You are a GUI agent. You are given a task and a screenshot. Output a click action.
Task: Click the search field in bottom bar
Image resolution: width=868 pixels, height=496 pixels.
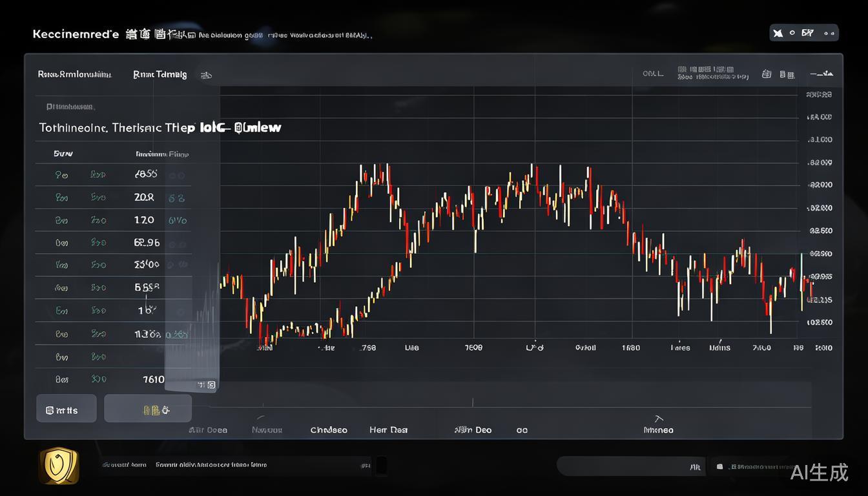point(630,466)
